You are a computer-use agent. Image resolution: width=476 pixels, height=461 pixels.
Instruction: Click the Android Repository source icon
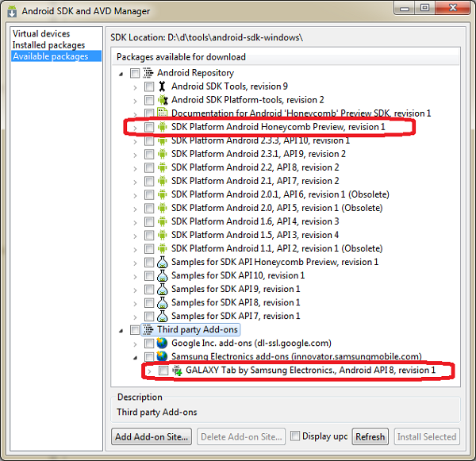click(x=148, y=73)
